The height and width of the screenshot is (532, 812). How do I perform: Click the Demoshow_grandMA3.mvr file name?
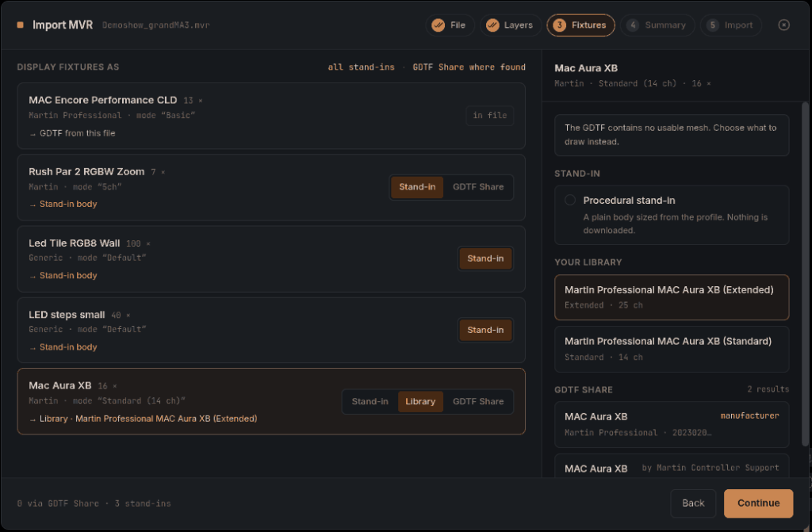point(156,25)
